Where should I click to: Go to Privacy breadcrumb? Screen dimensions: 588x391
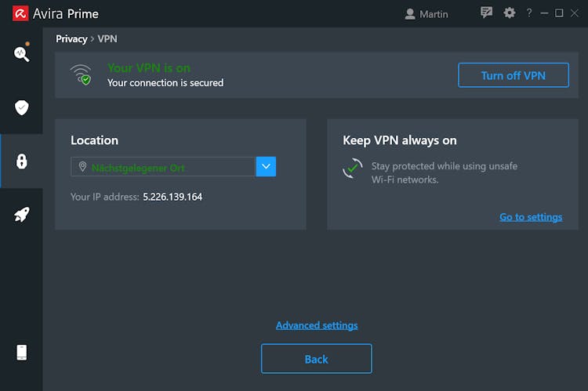click(x=71, y=39)
